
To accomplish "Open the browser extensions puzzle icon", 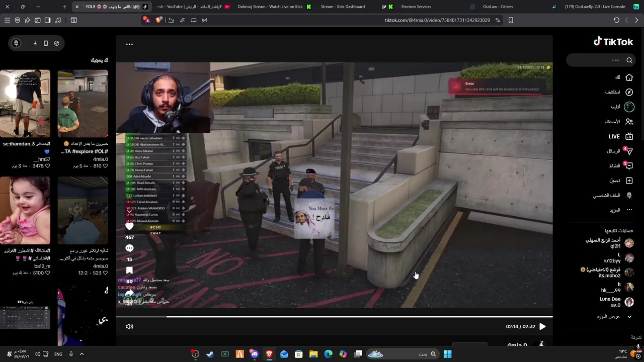I will [27, 20].
